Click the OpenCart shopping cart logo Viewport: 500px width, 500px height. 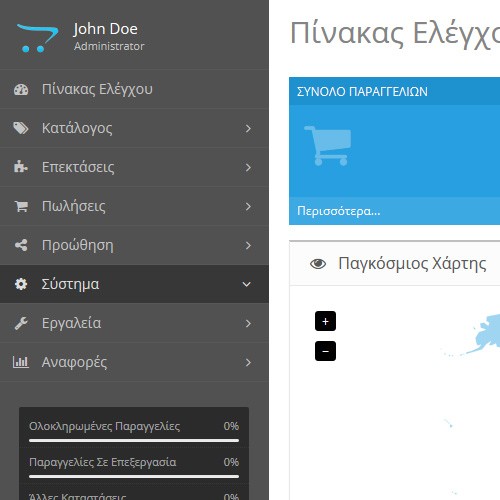37,38
